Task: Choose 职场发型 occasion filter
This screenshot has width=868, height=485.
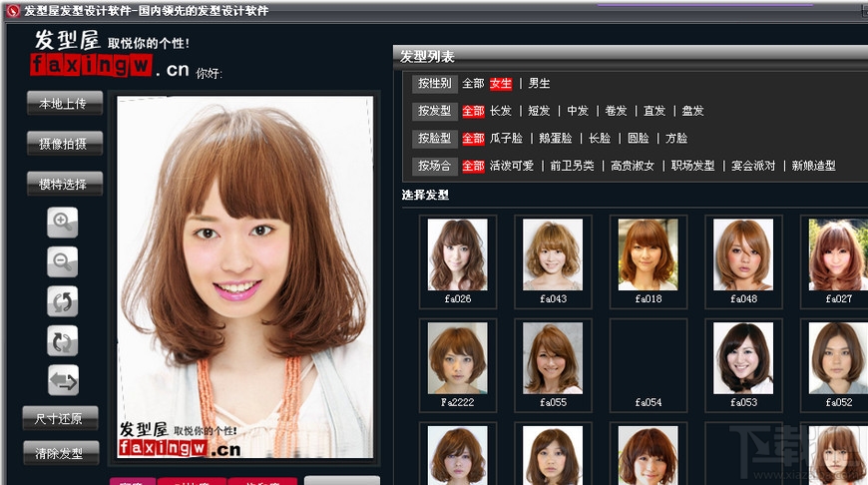Action: 692,166
